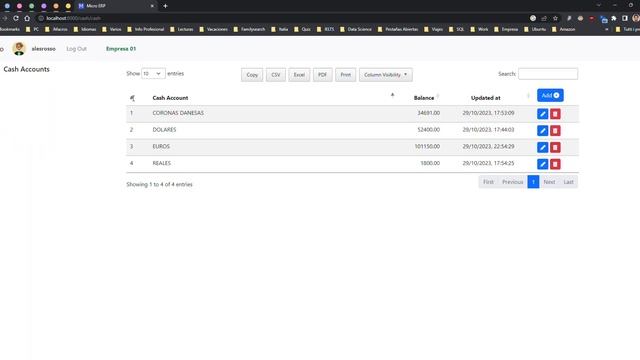Open the Viajes bookmarks folder
This screenshot has height=360, width=640.
pos(433,29)
